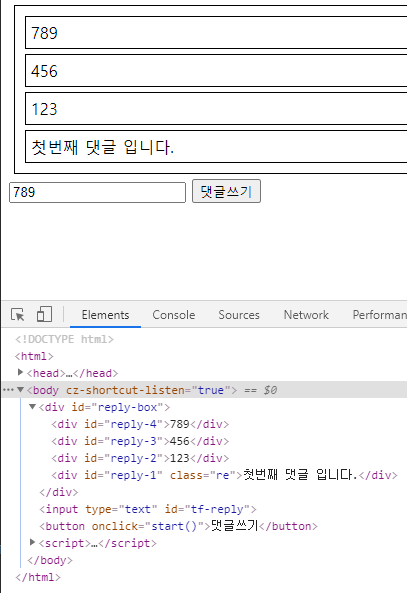Screen dimensions: 407x593
Task: Click the page comment box showing 123
Action: 216,109
